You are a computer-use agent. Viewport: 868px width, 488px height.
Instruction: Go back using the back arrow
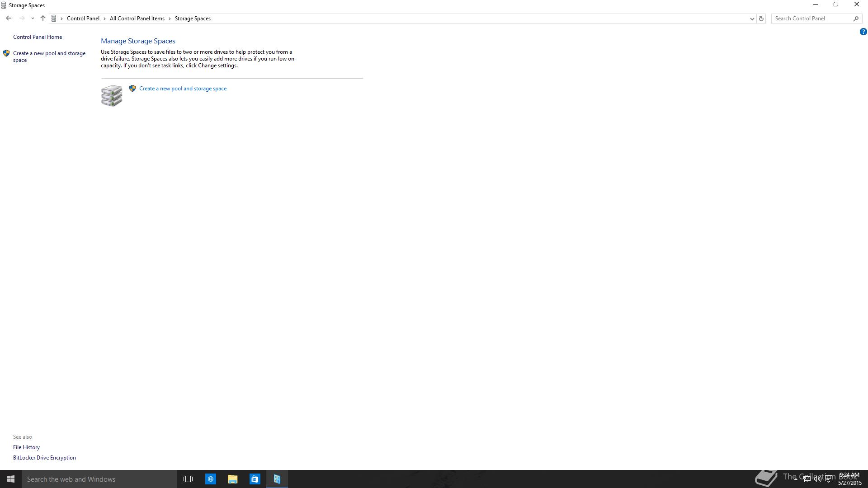(x=9, y=19)
